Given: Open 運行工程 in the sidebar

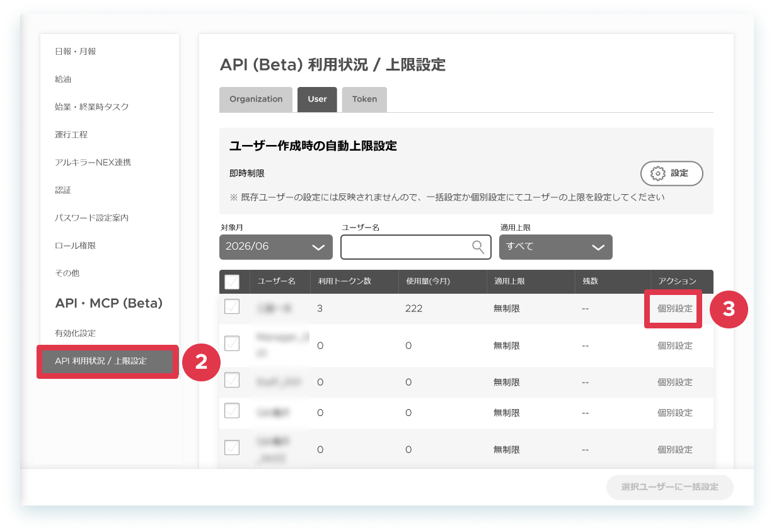Looking at the screenshot, I should [x=71, y=135].
